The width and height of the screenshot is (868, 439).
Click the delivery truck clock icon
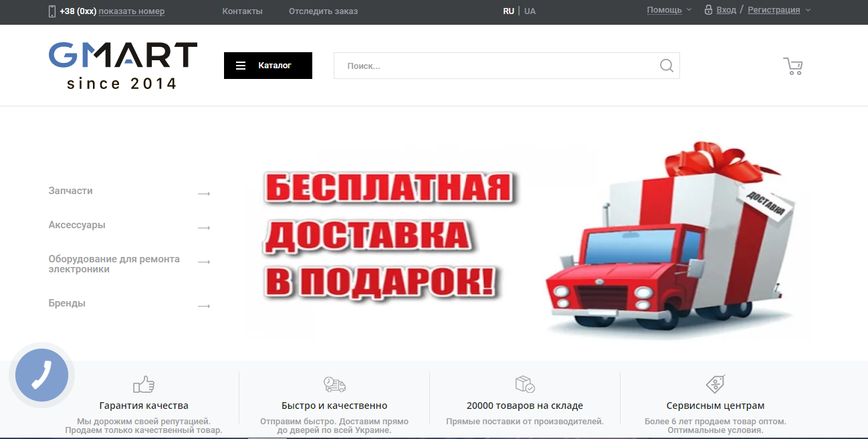[x=334, y=384]
